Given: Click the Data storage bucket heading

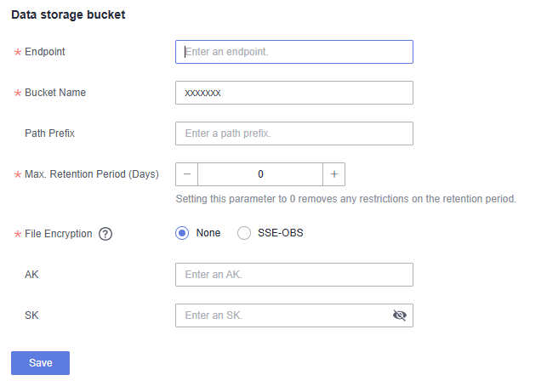Looking at the screenshot, I should (68, 16).
